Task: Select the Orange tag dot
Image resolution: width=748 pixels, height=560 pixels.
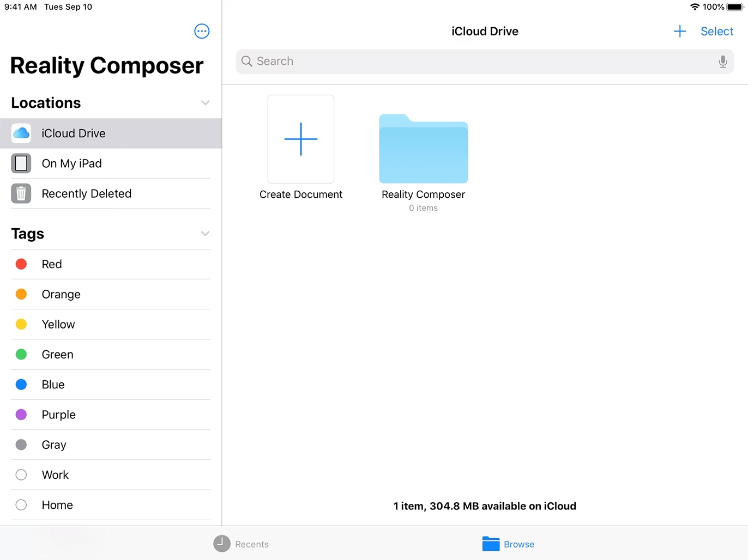Action: [x=21, y=294]
